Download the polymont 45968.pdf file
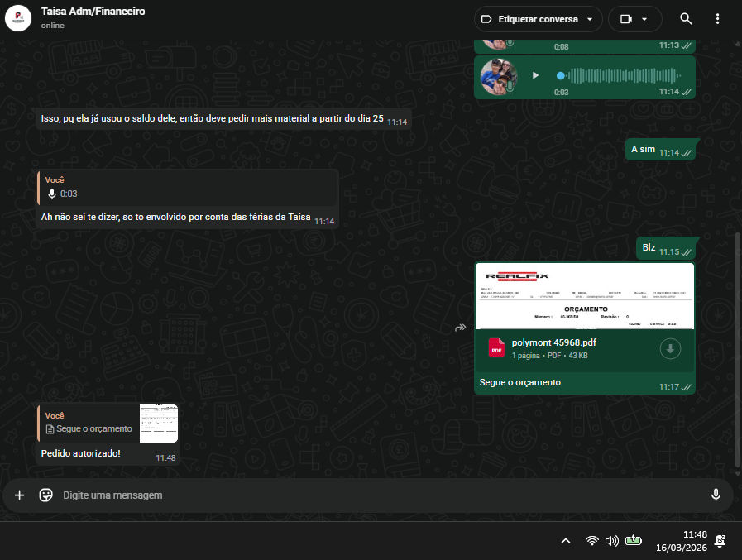The width and height of the screenshot is (742, 560). (670, 349)
